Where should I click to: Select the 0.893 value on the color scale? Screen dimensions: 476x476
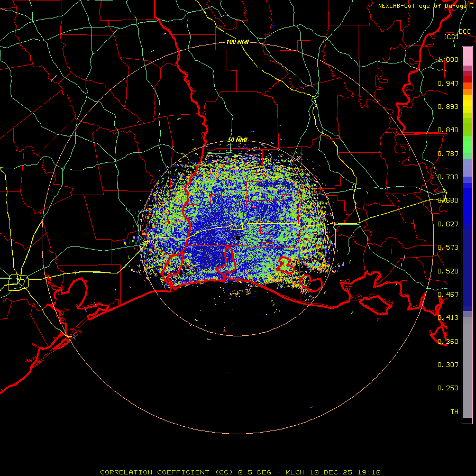coord(448,106)
